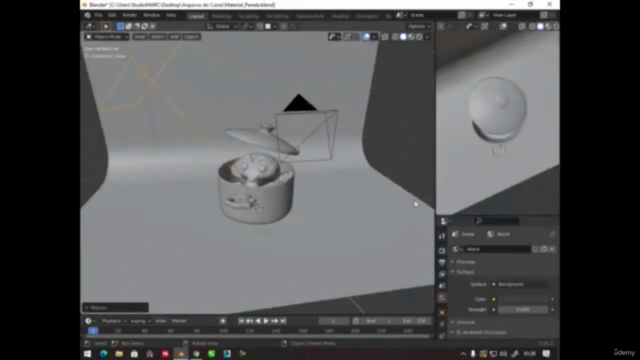Open the Blender logo menu

87,16
